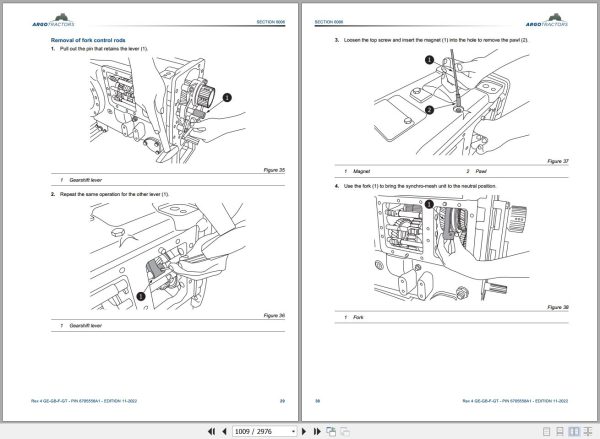Click the go to previous view icon
The image size is (600, 439).
[x=331, y=431]
